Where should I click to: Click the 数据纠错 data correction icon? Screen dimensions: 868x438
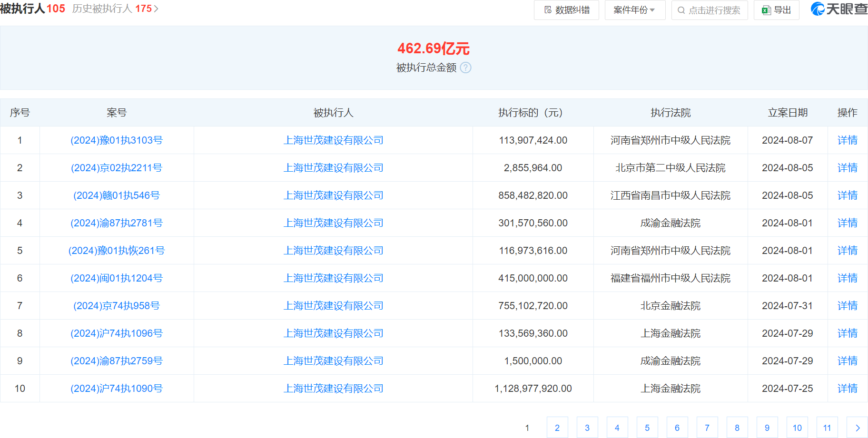coord(548,10)
